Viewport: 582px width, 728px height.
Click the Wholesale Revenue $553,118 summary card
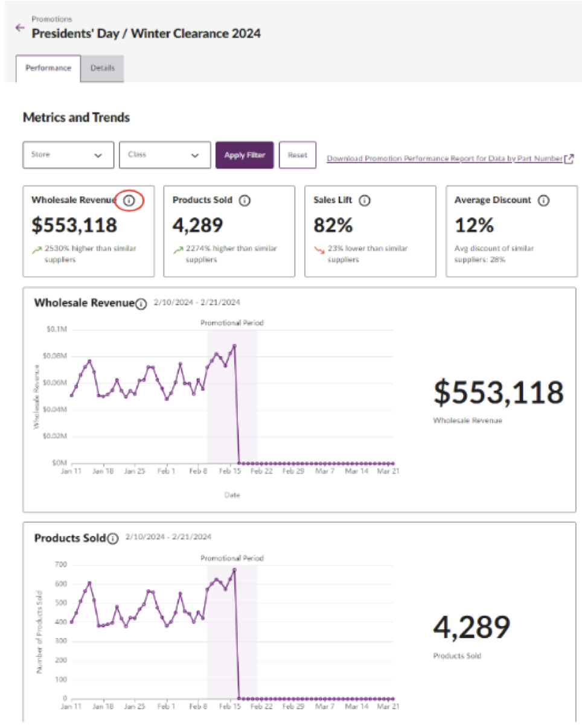pos(88,231)
